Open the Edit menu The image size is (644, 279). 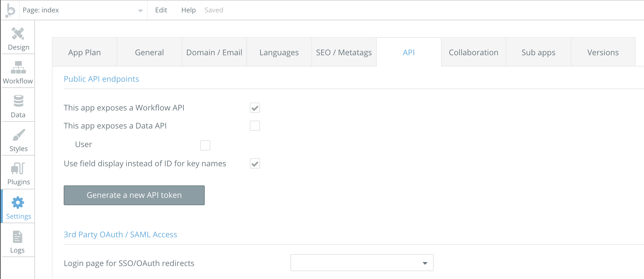[161, 10]
